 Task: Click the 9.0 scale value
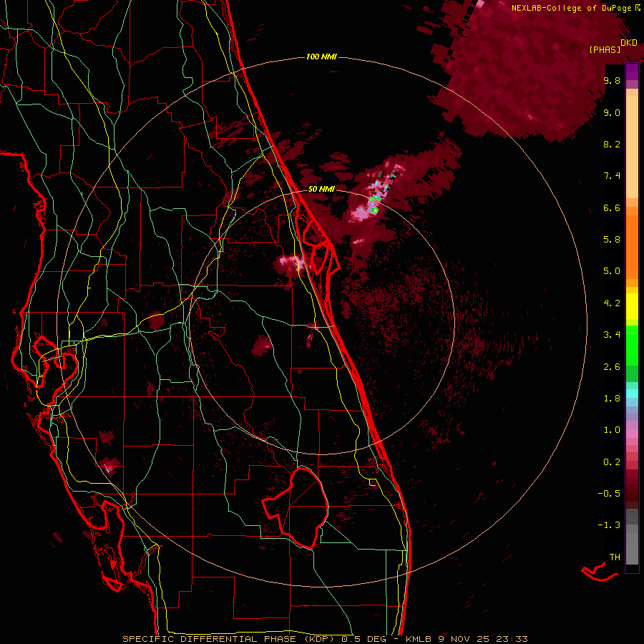click(x=612, y=112)
